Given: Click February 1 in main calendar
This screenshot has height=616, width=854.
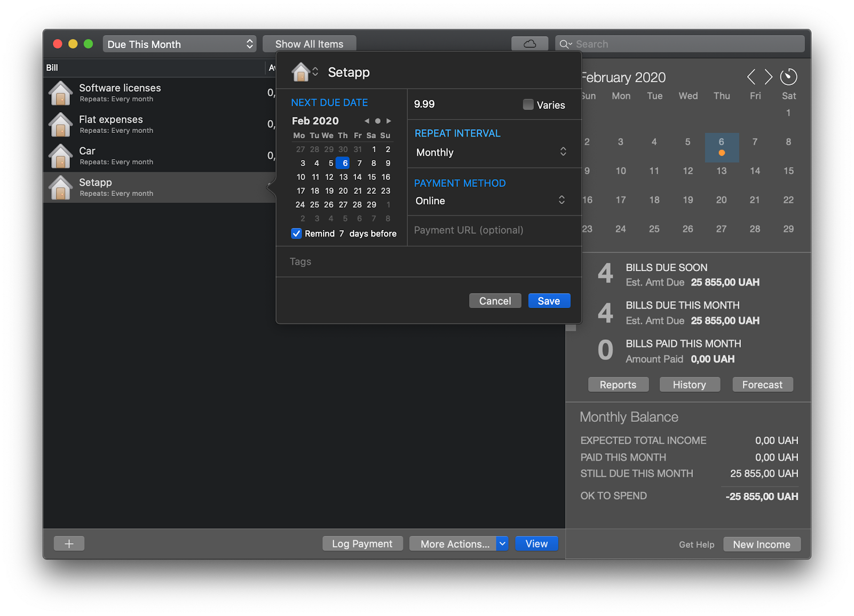Looking at the screenshot, I should (788, 113).
